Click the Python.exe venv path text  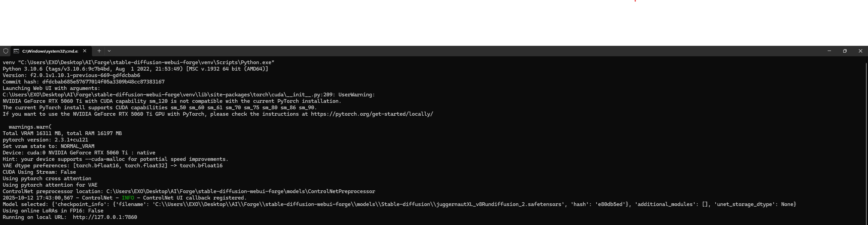tap(146, 62)
